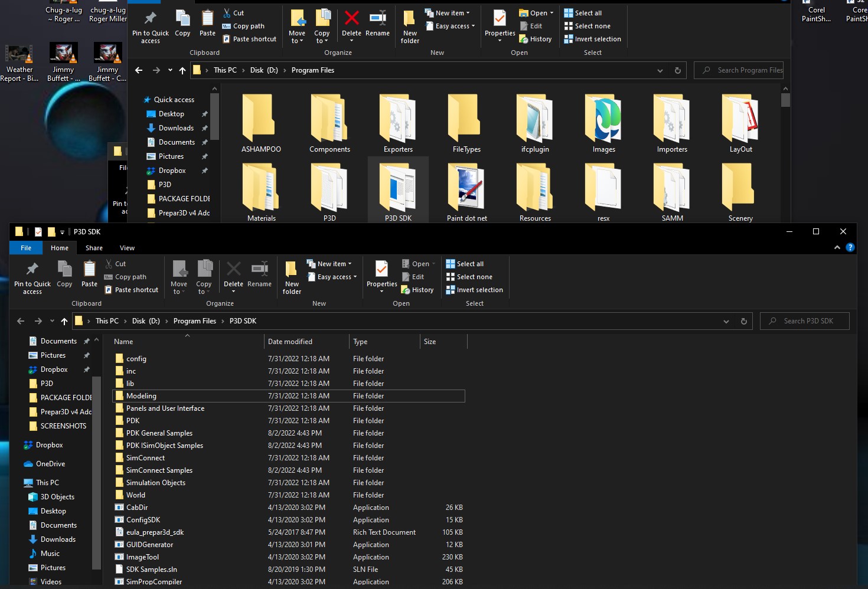Click Program Files breadcrumb in P3D SDK address bar
The width and height of the screenshot is (868, 589).
coord(194,321)
